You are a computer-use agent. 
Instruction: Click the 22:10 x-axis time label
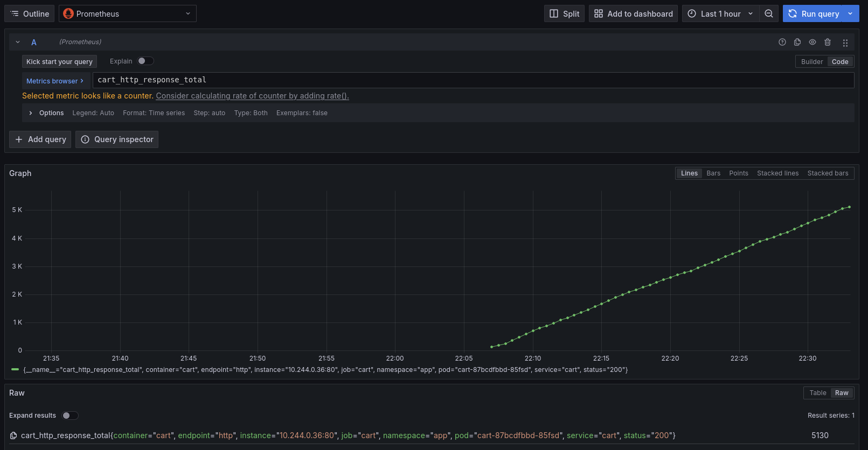tap(532, 358)
